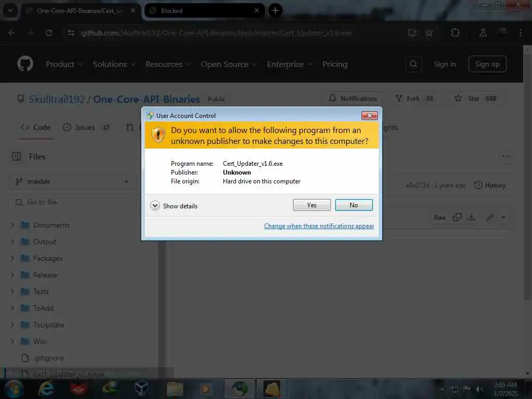Open a new browser tab
The image size is (532, 399).
coord(275,10)
